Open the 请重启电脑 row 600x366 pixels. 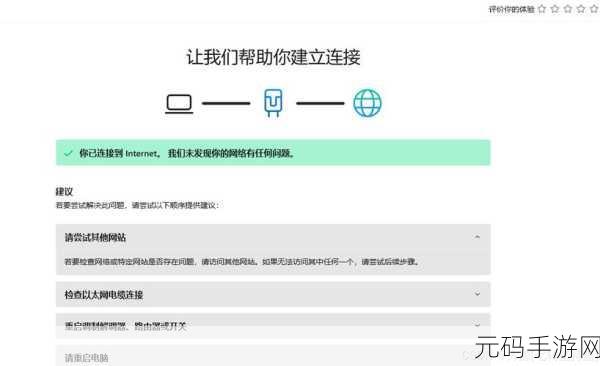tap(273, 356)
